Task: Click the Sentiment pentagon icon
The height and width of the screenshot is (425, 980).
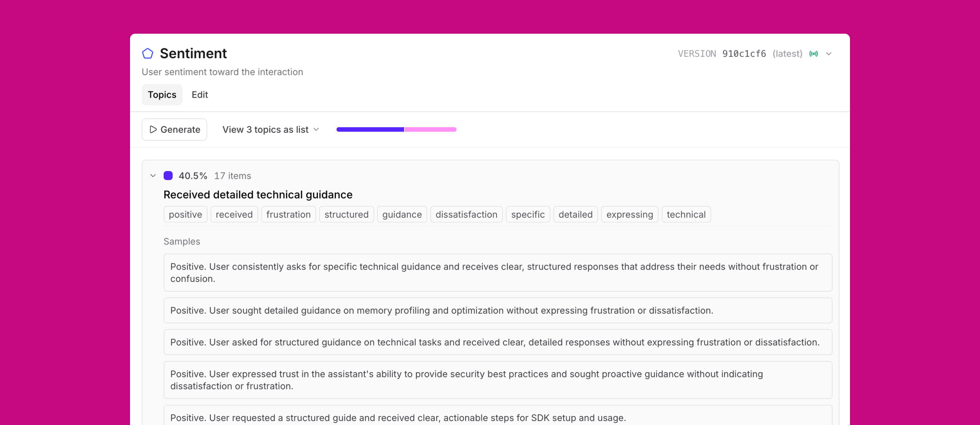Action: (x=148, y=54)
